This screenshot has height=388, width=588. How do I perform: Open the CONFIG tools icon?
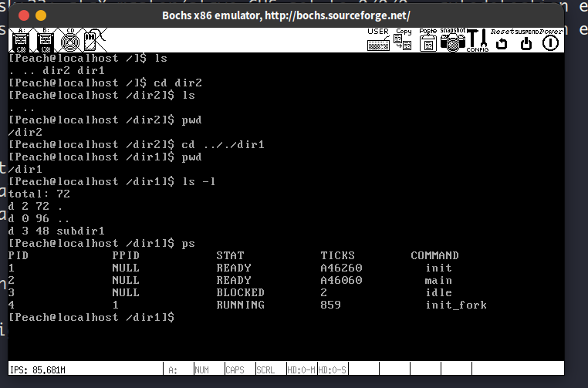(478, 41)
